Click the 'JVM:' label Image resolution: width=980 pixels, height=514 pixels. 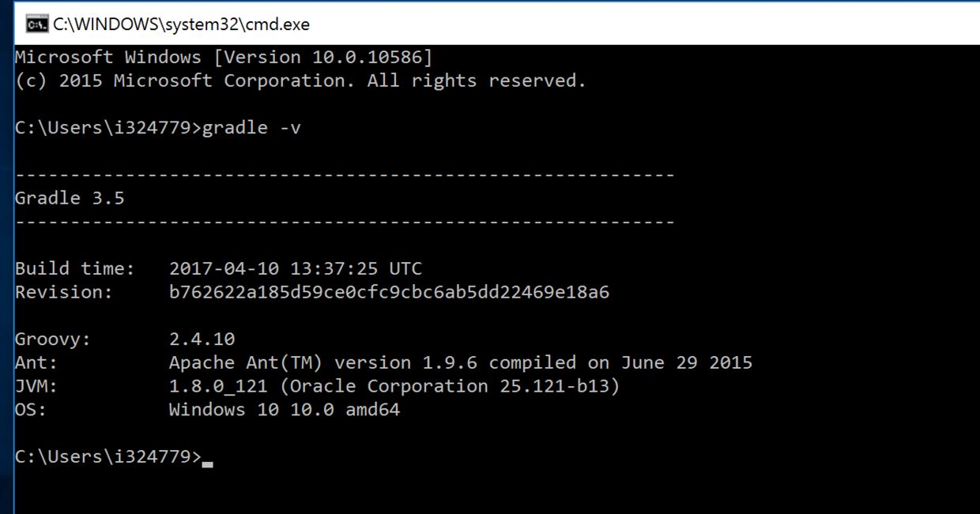36,386
